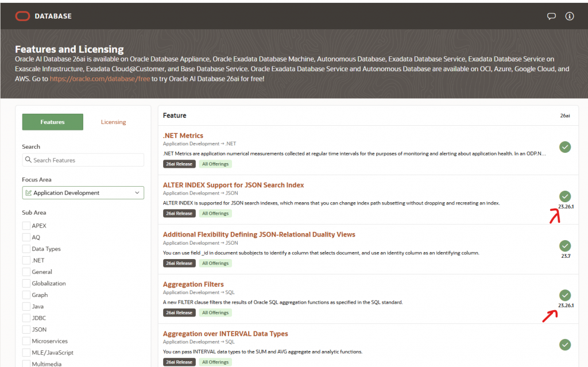Click checkmark for JSON-Relational Duality Views feature
Screen dimensions: 588x367
565,246
